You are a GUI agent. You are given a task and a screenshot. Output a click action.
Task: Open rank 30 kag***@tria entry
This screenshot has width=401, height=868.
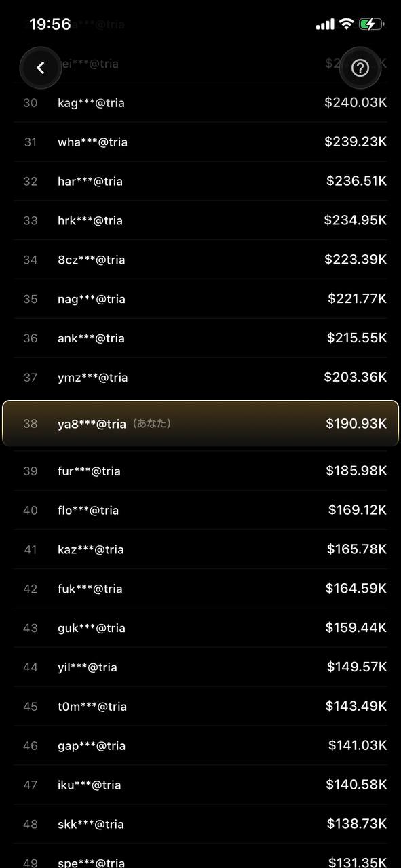pyautogui.click(x=200, y=103)
